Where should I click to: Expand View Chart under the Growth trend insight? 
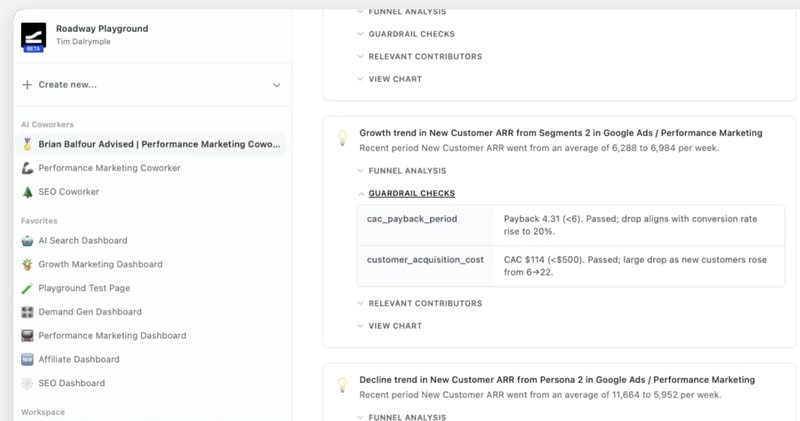[x=395, y=326]
